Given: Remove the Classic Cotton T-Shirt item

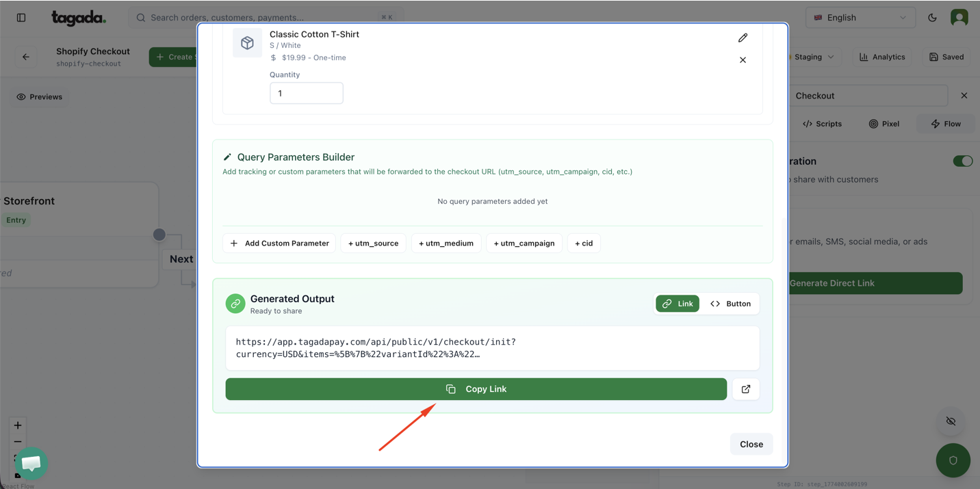Looking at the screenshot, I should 743,60.
